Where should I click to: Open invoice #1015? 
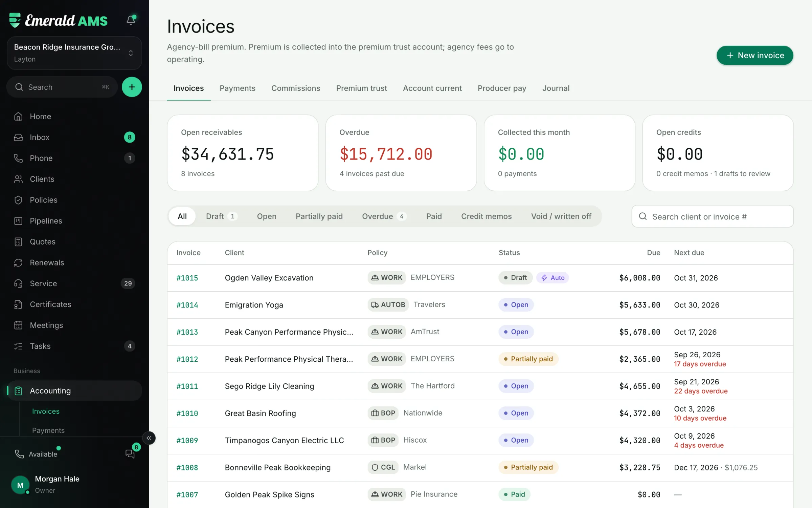pyautogui.click(x=187, y=278)
